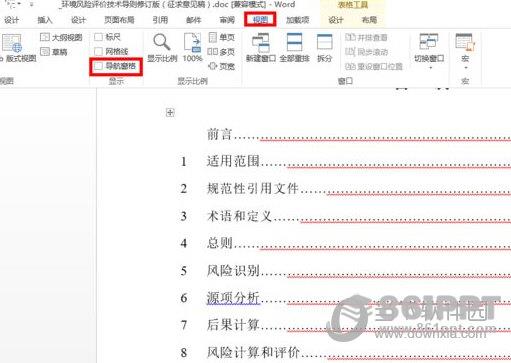
Task: Switch to 草稿 draft view
Action: [54, 52]
